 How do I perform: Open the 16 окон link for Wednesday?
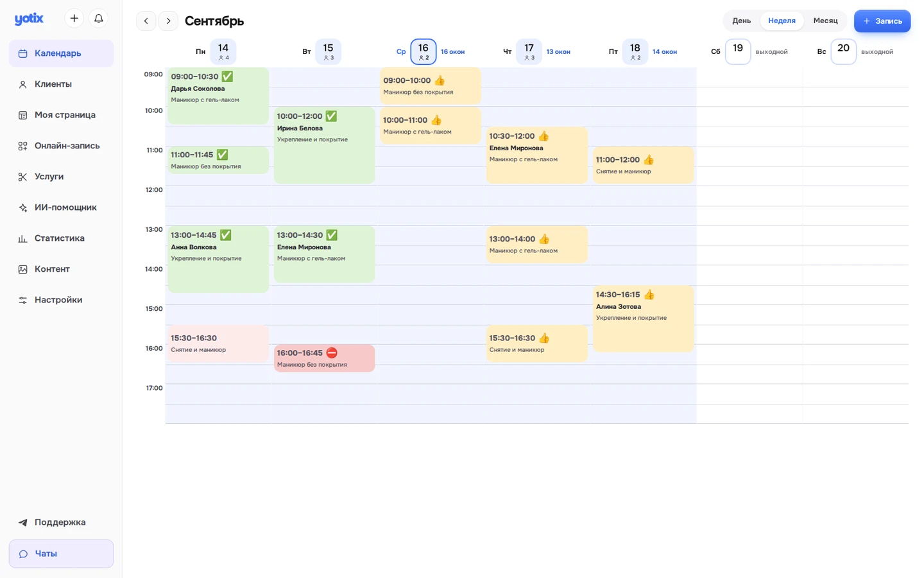click(452, 52)
